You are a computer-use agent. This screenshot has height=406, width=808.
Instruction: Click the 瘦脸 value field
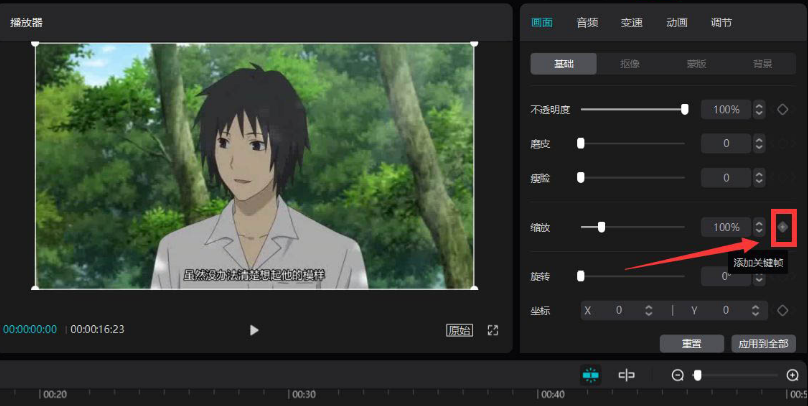726,177
